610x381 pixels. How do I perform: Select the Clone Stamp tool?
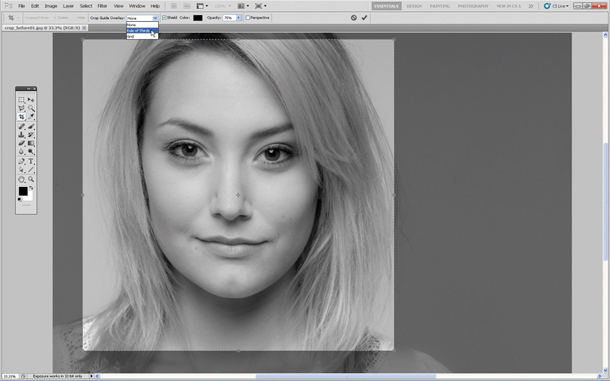tap(21, 135)
